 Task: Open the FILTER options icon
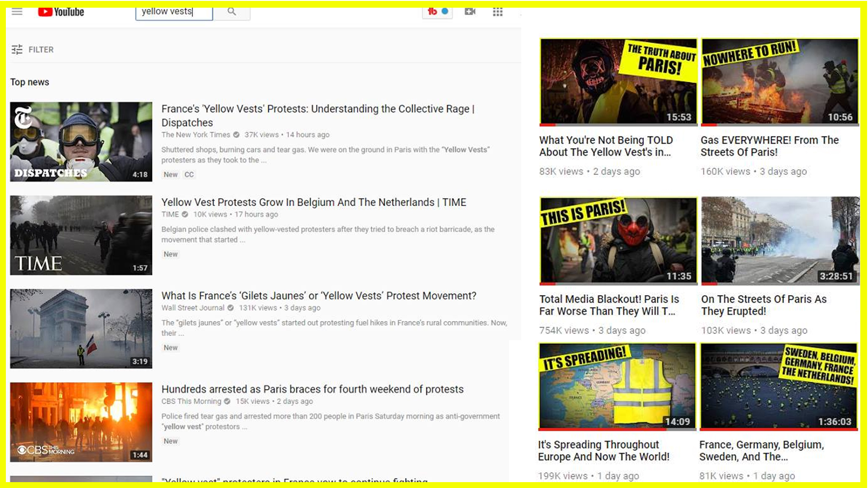(17, 50)
